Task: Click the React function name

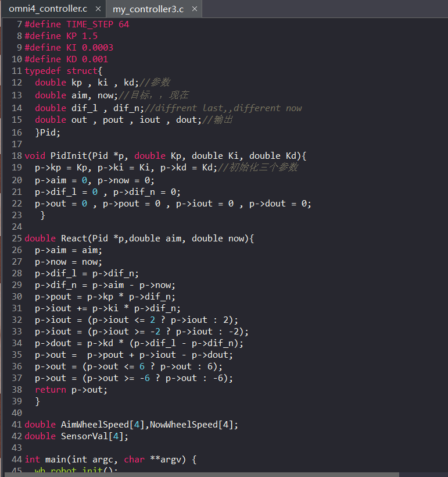Action: 75,238
